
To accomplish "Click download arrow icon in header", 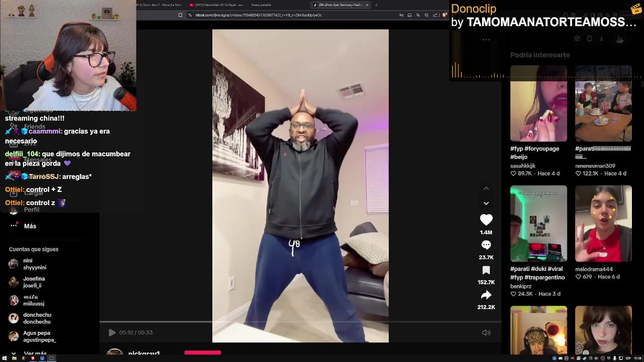I will pos(601,39).
